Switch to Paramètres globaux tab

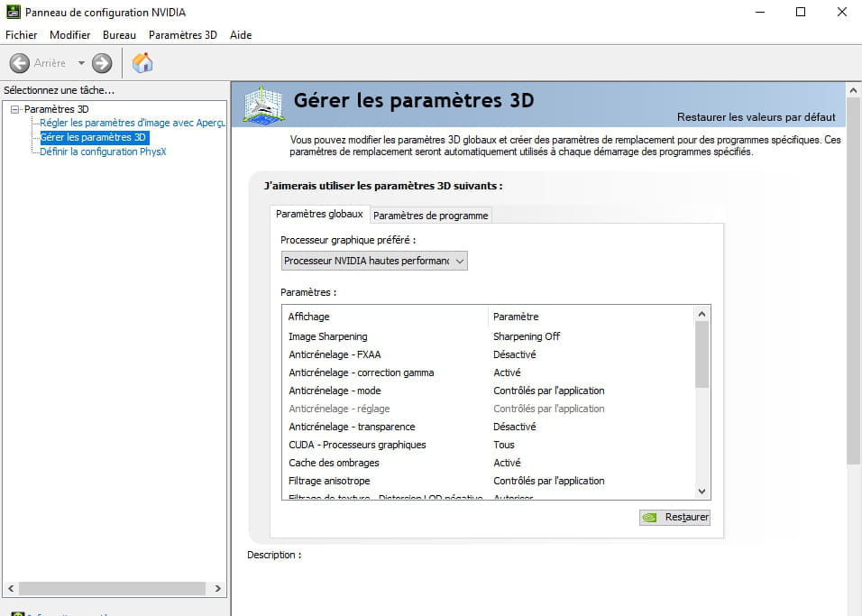[x=319, y=214]
